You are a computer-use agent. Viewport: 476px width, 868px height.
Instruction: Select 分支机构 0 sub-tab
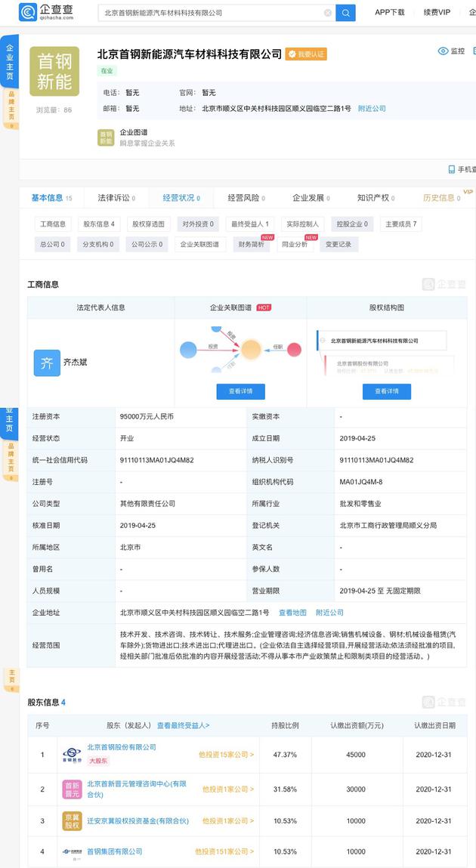coord(98,244)
